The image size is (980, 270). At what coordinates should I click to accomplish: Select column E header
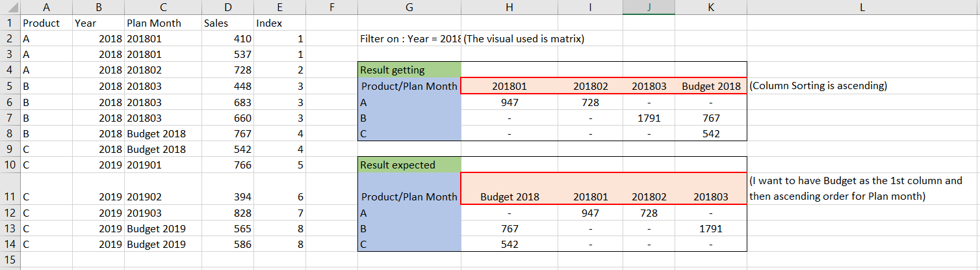pyautogui.click(x=279, y=7)
